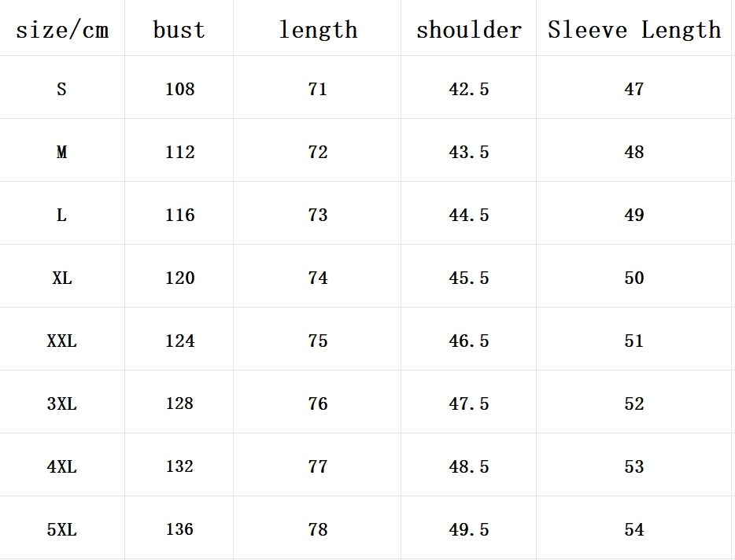Click the S size row label
The height and width of the screenshot is (560, 735).
pos(62,87)
